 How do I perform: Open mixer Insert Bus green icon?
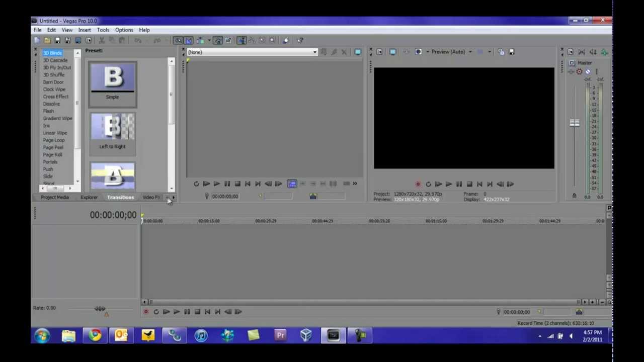point(604,52)
